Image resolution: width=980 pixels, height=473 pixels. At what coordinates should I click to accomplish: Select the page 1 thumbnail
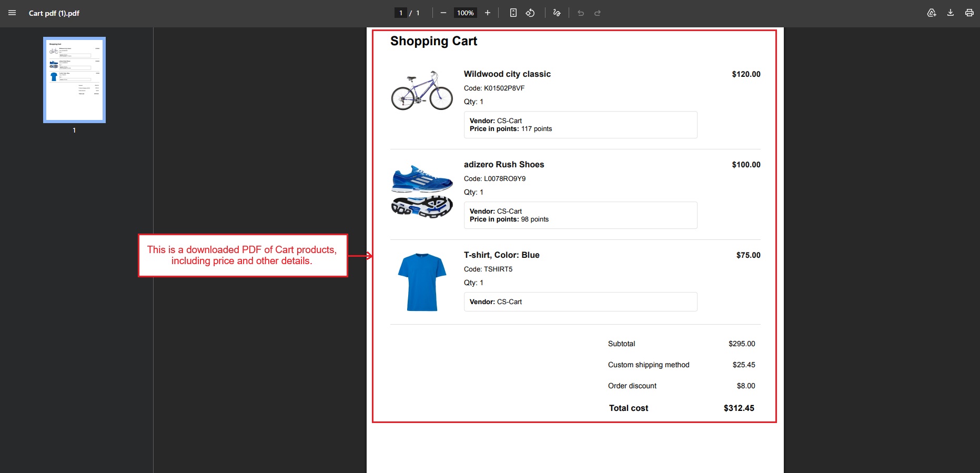[74, 80]
